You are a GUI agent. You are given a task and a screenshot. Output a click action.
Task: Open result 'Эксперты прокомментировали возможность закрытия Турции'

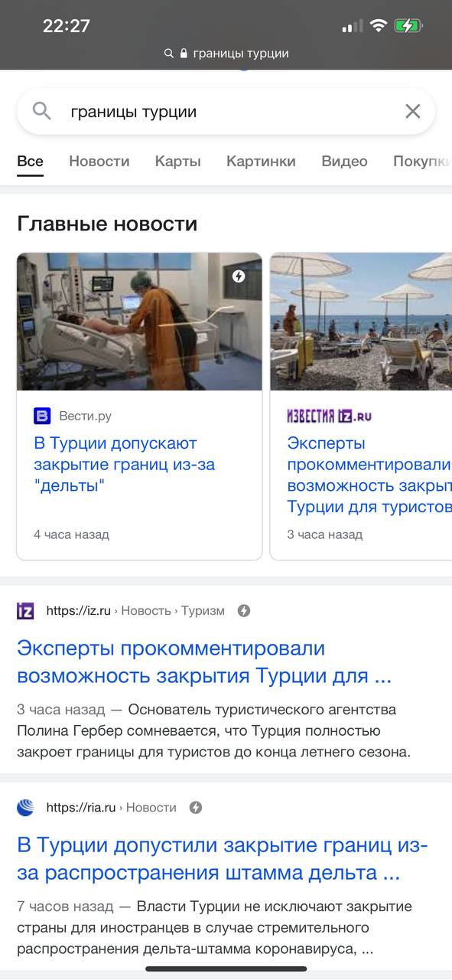204,662
